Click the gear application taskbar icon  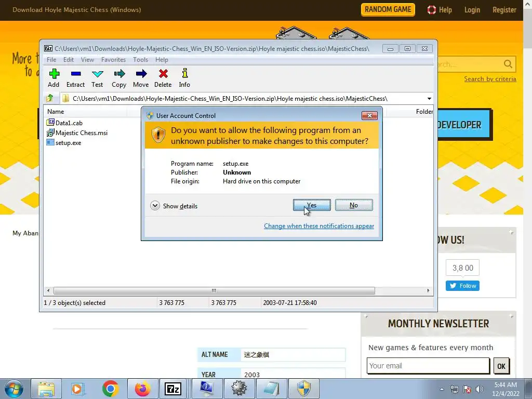pos(239,389)
